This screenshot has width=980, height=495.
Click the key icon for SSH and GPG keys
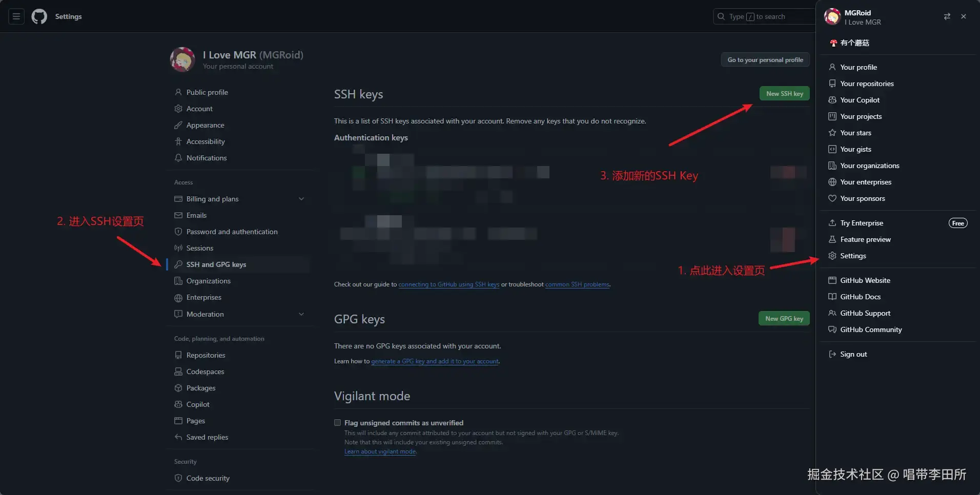point(178,264)
